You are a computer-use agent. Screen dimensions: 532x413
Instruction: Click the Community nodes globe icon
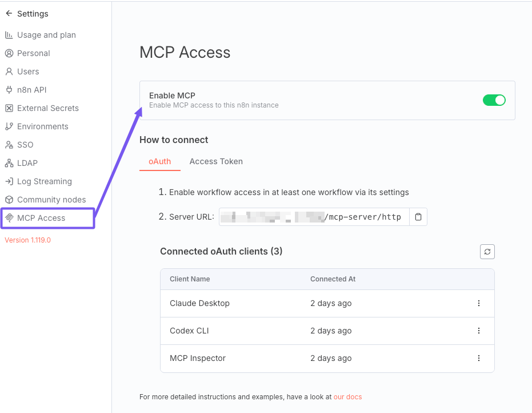click(x=10, y=200)
